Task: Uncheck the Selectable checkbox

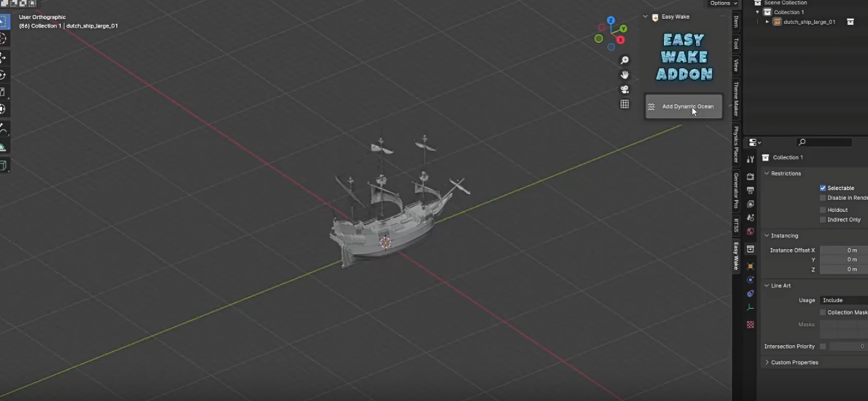Action: (x=823, y=188)
